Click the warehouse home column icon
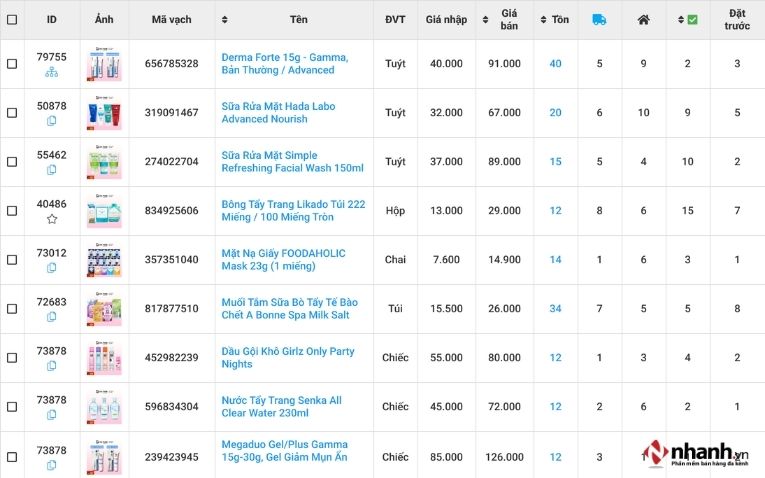 click(643, 20)
